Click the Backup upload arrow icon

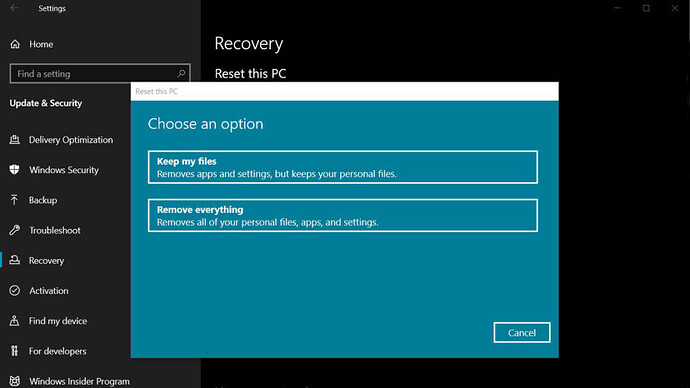(15, 200)
